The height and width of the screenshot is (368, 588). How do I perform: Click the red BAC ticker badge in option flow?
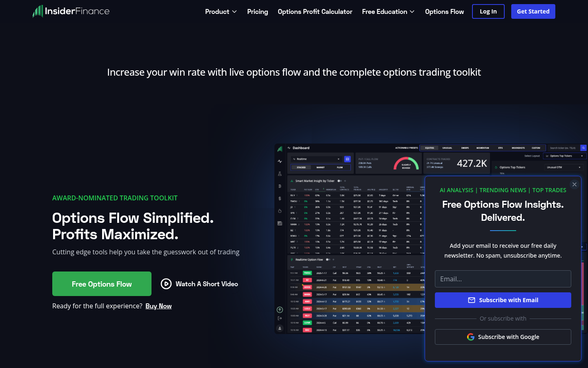coord(307,330)
